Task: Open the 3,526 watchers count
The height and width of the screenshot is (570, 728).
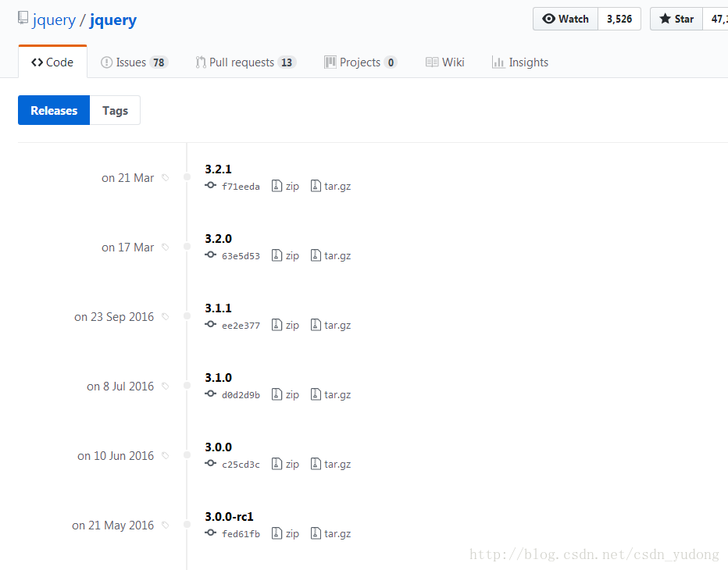Action: (x=619, y=19)
